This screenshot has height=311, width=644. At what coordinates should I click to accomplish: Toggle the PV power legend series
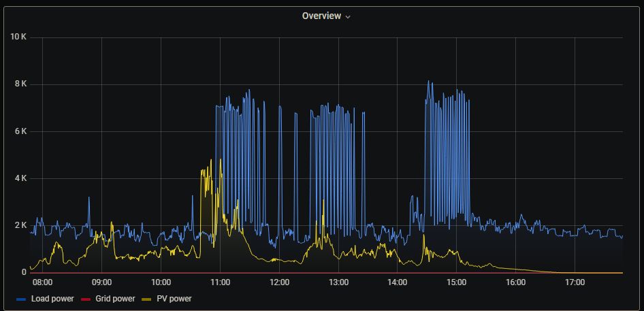pos(174,299)
